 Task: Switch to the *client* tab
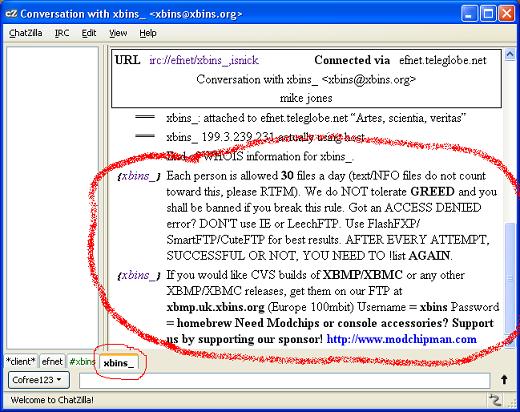pyautogui.click(x=21, y=361)
